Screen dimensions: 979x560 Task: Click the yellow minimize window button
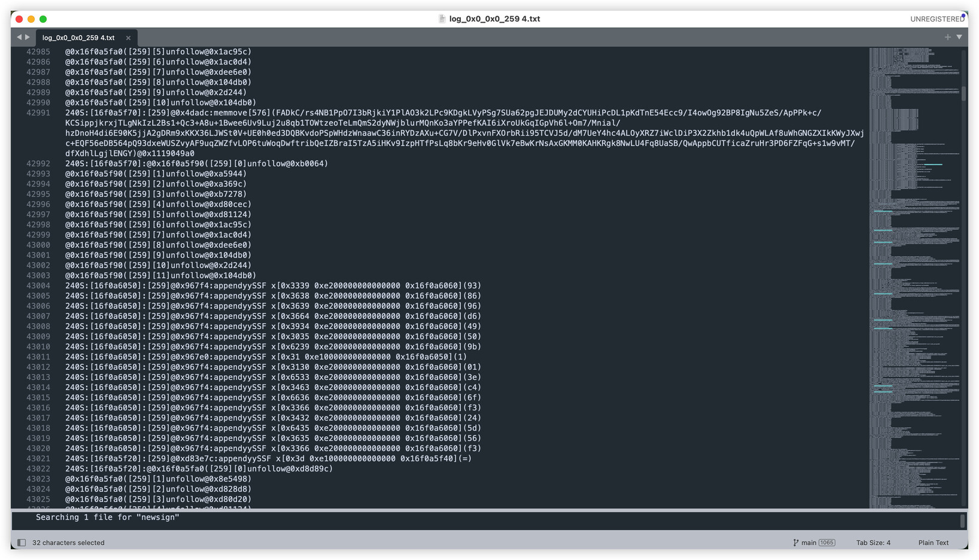point(31,19)
